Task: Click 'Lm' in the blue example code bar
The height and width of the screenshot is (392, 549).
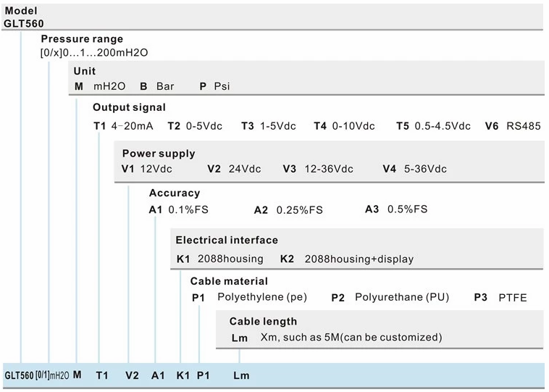Action: click(x=241, y=375)
